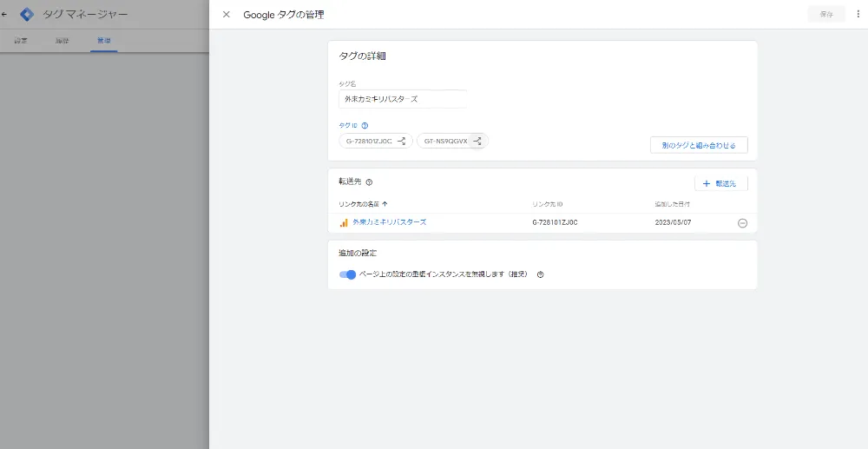Click help icon after duplicate instances setting

click(x=540, y=274)
